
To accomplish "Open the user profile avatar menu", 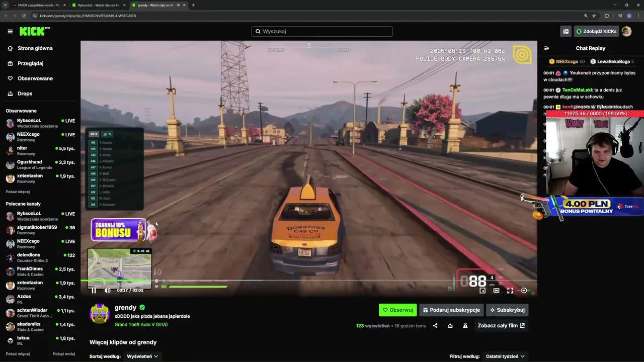I will coord(626,31).
